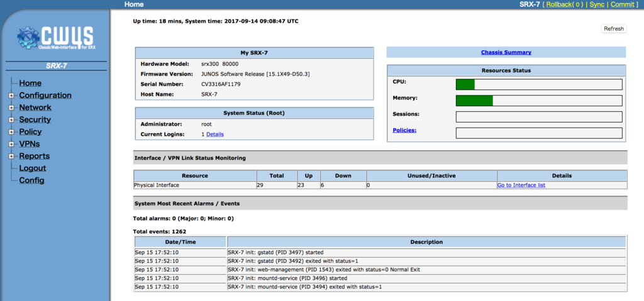Click the Sync link in the header

tap(597, 4)
